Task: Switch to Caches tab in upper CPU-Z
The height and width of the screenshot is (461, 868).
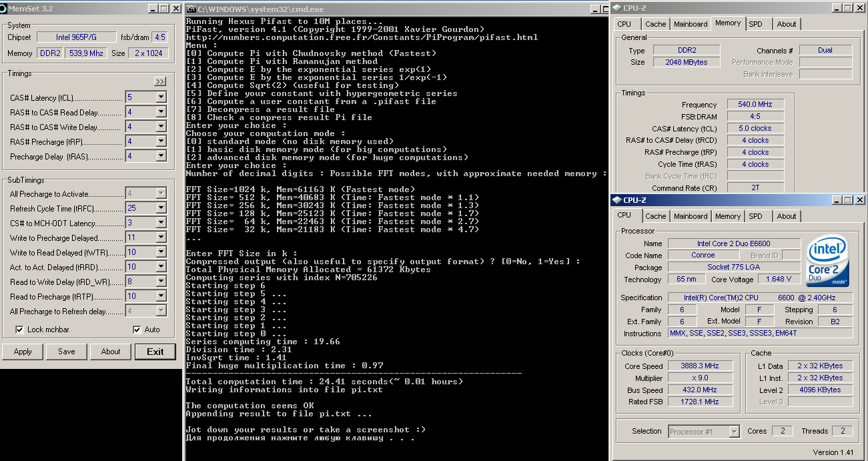Action: pyautogui.click(x=656, y=24)
